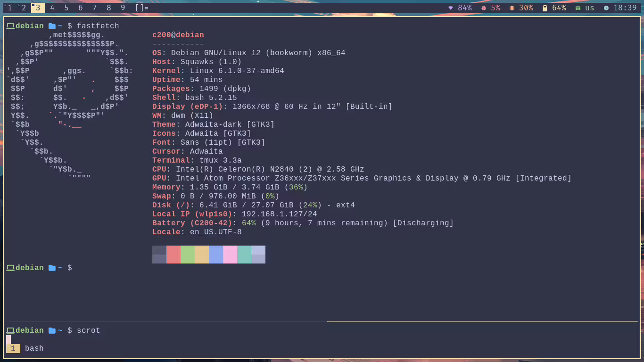Click the clock icon next to 18:39

click(x=606, y=8)
